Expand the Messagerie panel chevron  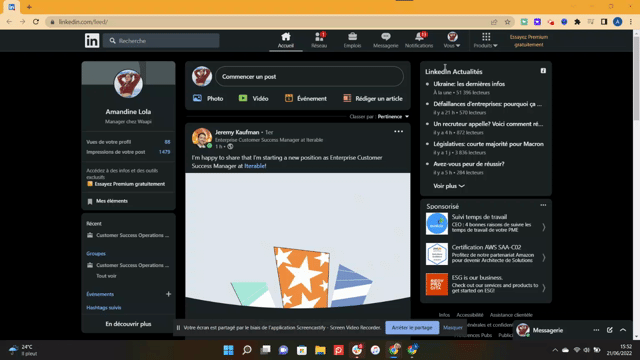[623, 330]
